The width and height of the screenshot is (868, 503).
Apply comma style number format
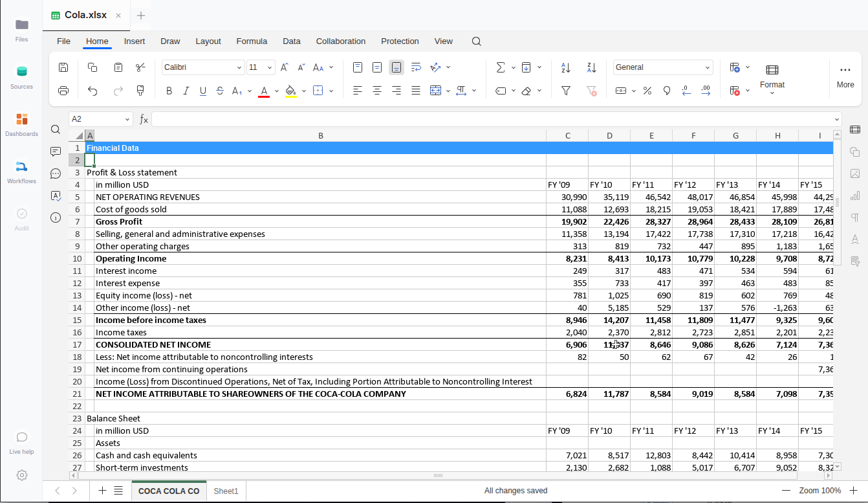[x=667, y=91]
